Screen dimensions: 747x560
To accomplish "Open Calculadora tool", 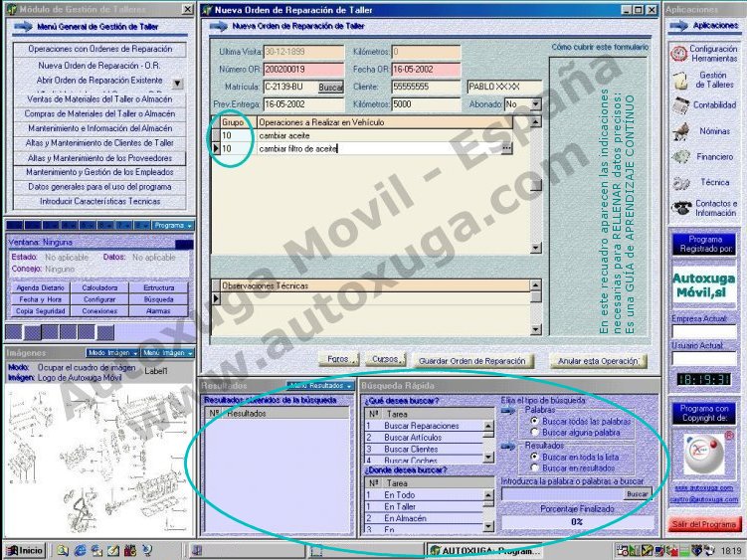I will point(99,287).
